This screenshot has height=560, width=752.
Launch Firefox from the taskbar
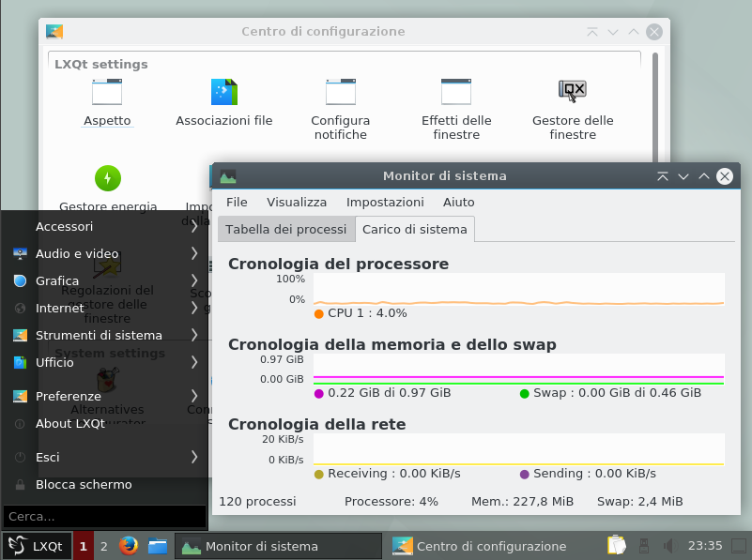pyautogui.click(x=129, y=546)
